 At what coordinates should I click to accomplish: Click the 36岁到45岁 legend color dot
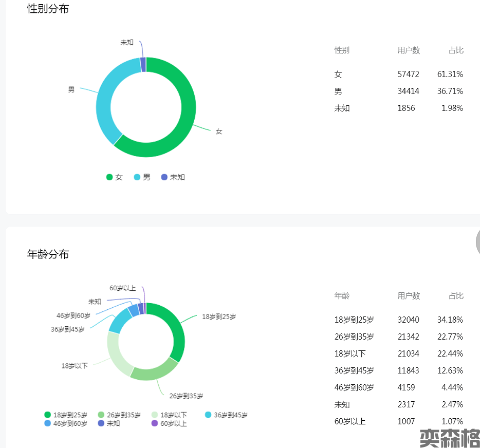[208, 415]
